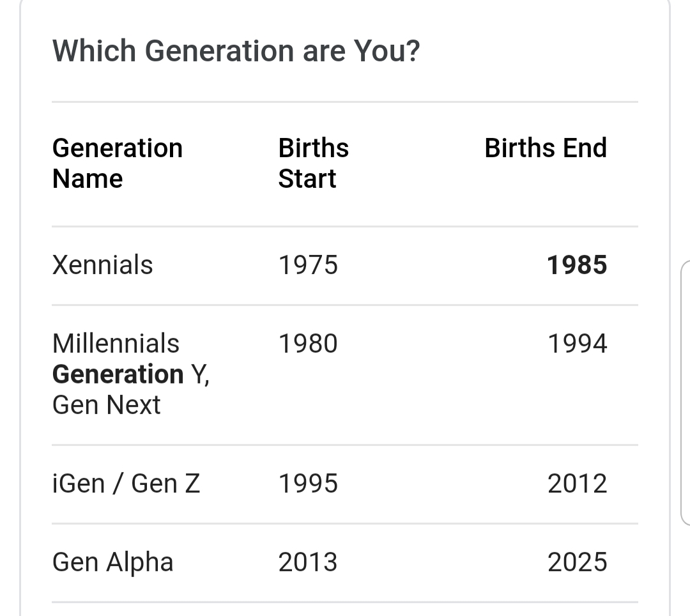The height and width of the screenshot is (616, 690).
Task: Click the partially visible panel at right edge
Action: (x=686, y=392)
